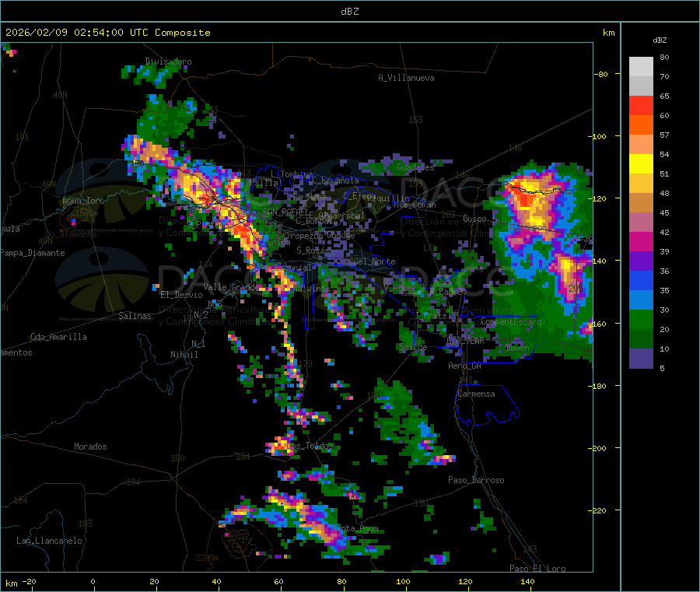
Task: Click the Morados map label
Action: [x=90, y=447]
